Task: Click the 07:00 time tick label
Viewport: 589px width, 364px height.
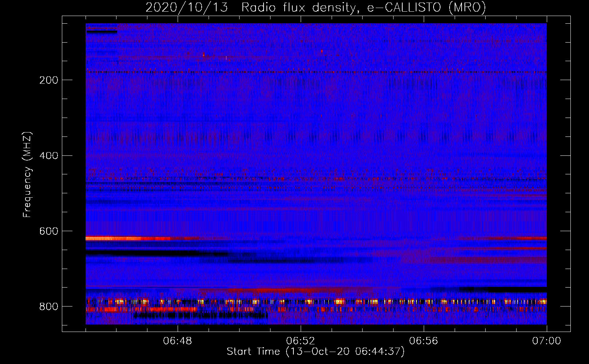Action: [x=547, y=341]
